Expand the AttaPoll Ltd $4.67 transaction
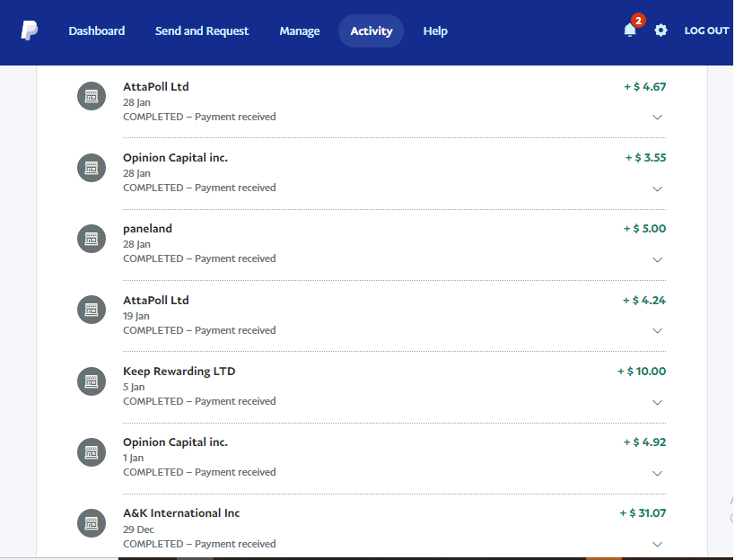The height and width of the screenshot is (560, 735). 657,118
